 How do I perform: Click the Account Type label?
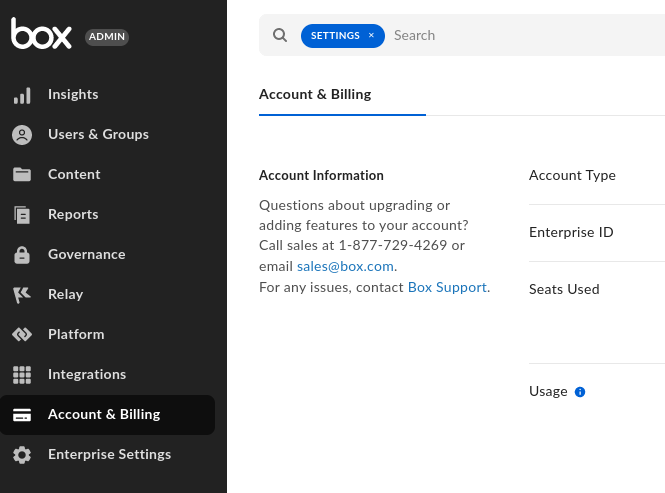tap(572, 175)
